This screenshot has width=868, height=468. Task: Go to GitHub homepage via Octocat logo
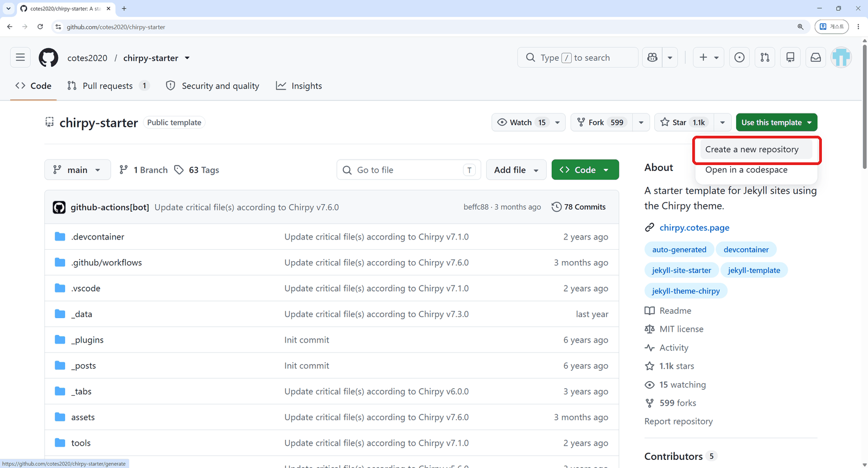coord(48,58)
